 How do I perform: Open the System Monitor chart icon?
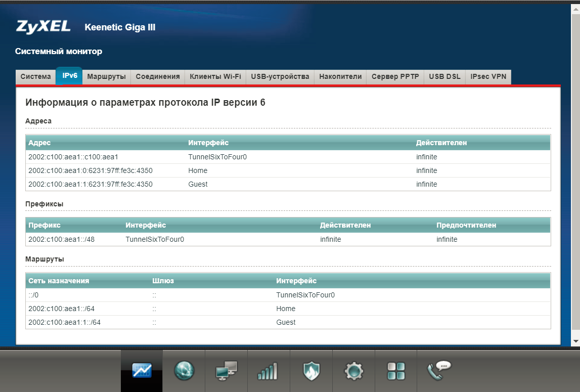tap(141, 371)
